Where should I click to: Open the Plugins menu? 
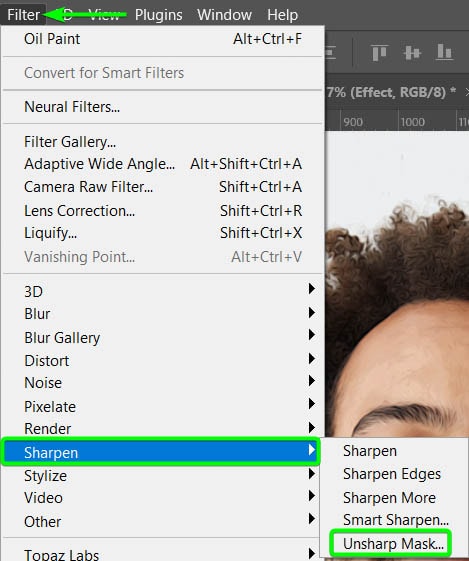[x=158, y=15]
